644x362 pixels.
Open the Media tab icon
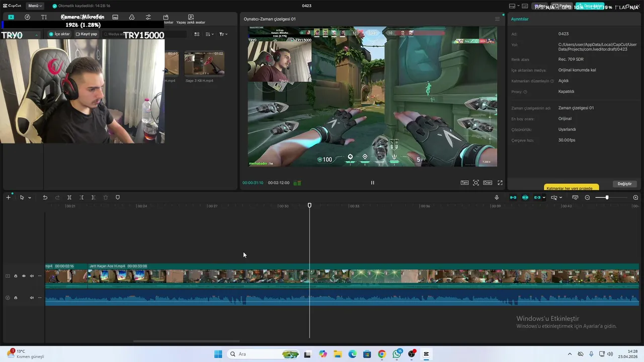pyautogui.click(x=11, y=17)
